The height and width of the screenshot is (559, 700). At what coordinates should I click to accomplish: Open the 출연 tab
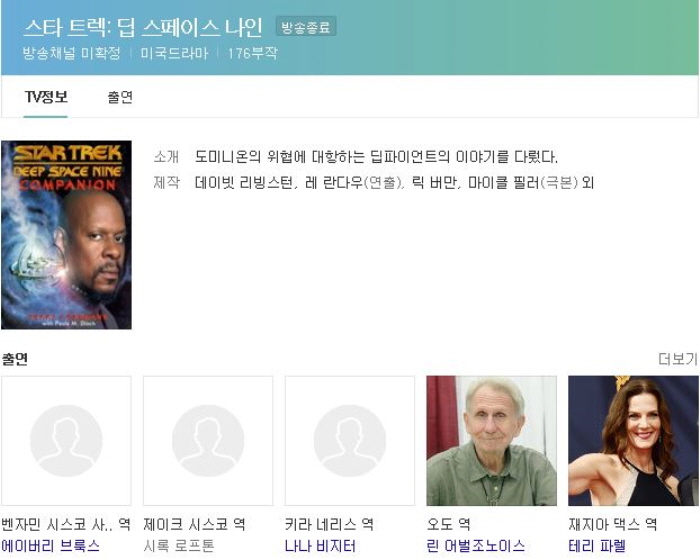click(x=120, y=97)
